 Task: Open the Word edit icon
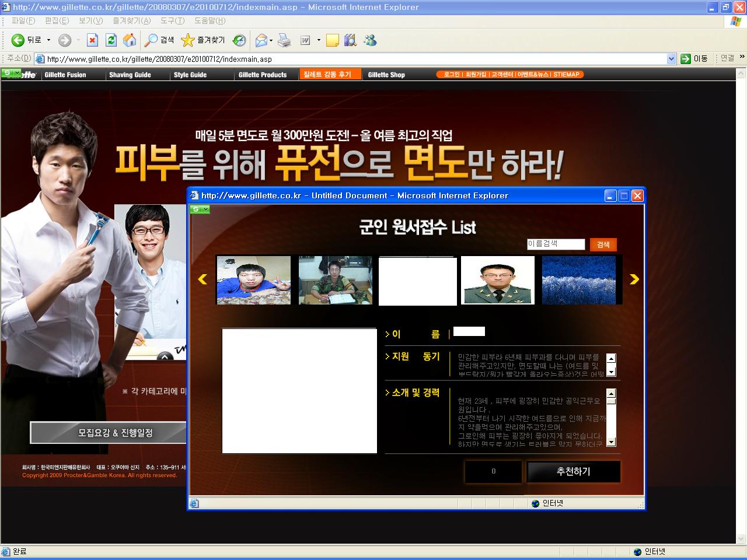[305, 40]
